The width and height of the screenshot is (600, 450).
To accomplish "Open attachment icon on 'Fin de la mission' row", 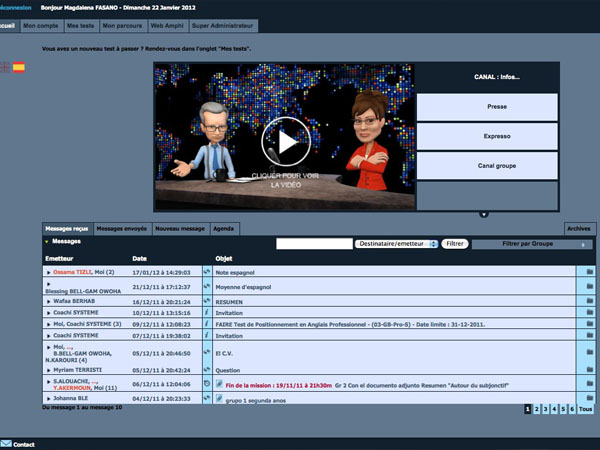I will click(x=219, y=383).
